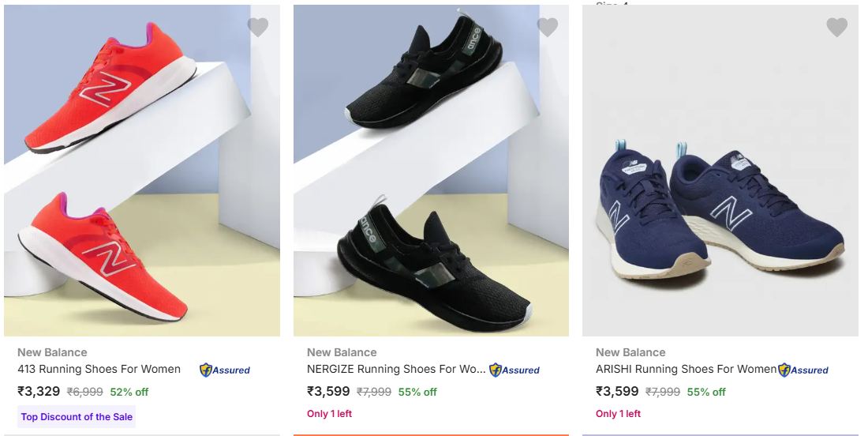868x436 pixels.
Task: Click New Balance brand above 413 shoes
Action: pyautogui.click(x=52, y=352)
